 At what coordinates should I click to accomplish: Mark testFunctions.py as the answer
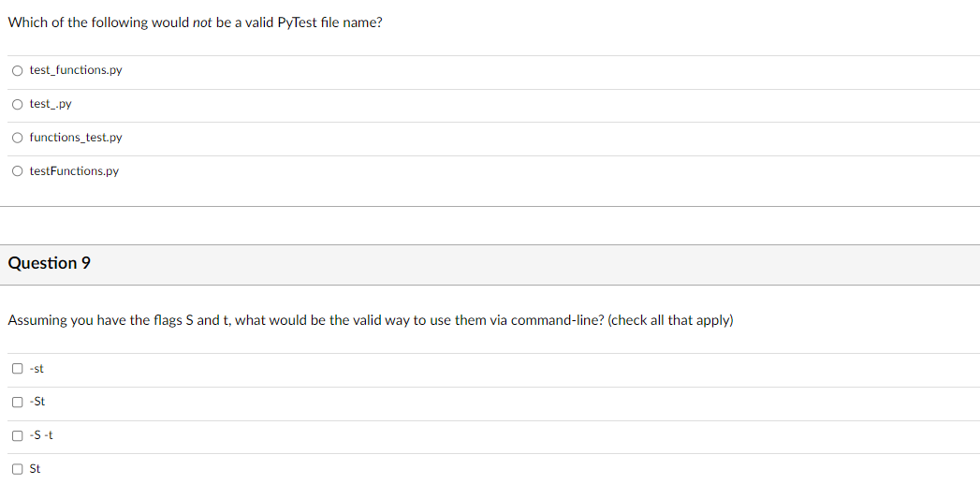tap(18, 171)
